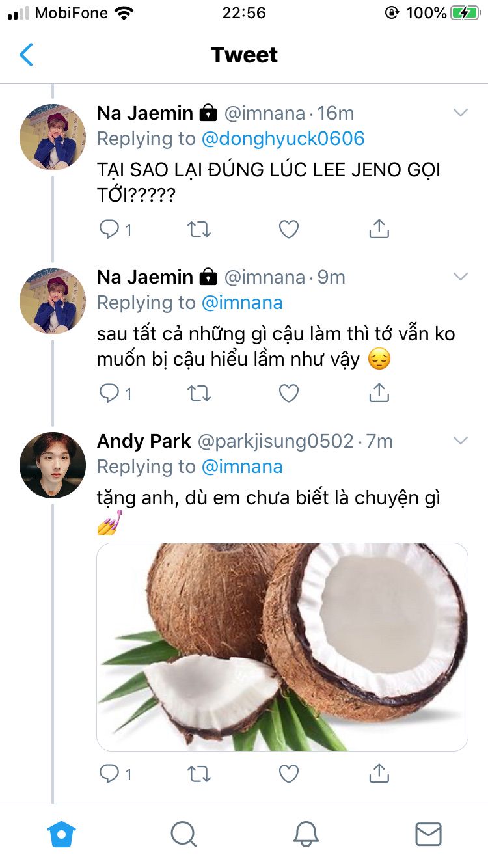
Task: Share the 16m tweet by Na Jaemin
Action: (379, 229)
